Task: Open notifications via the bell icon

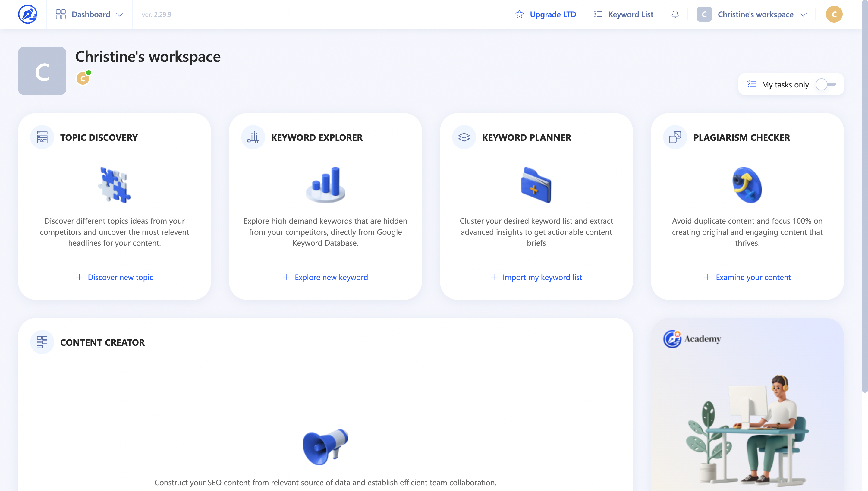Action: (675, 14)
